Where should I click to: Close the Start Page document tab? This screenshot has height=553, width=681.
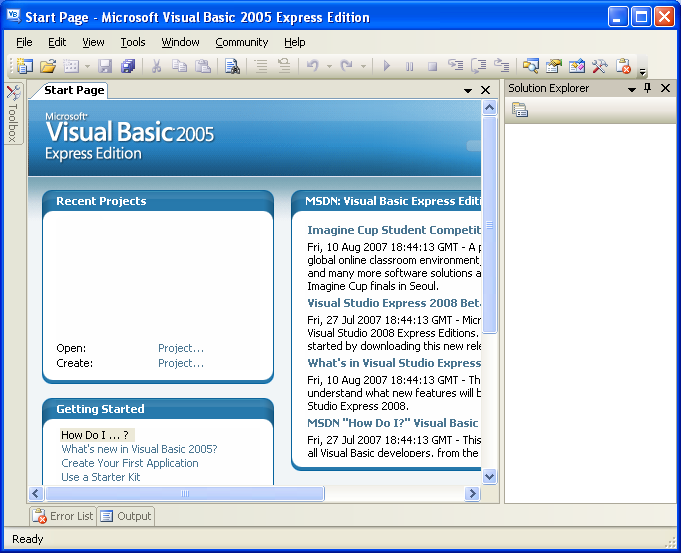coord(486,90)
